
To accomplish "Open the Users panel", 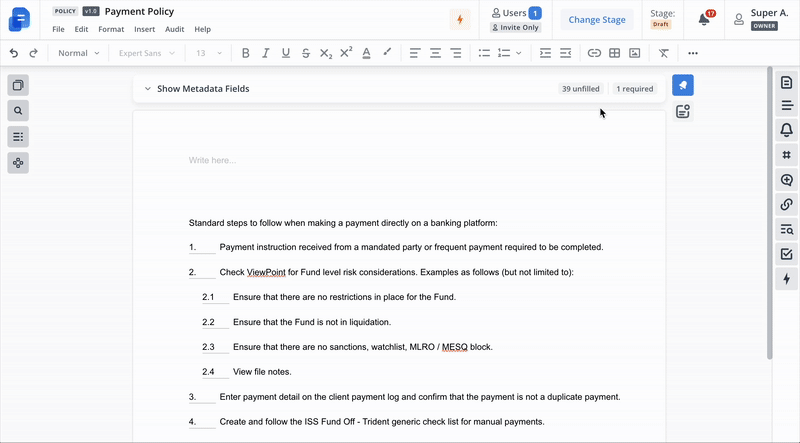I will pyautogui.click(x=516, y=13).
